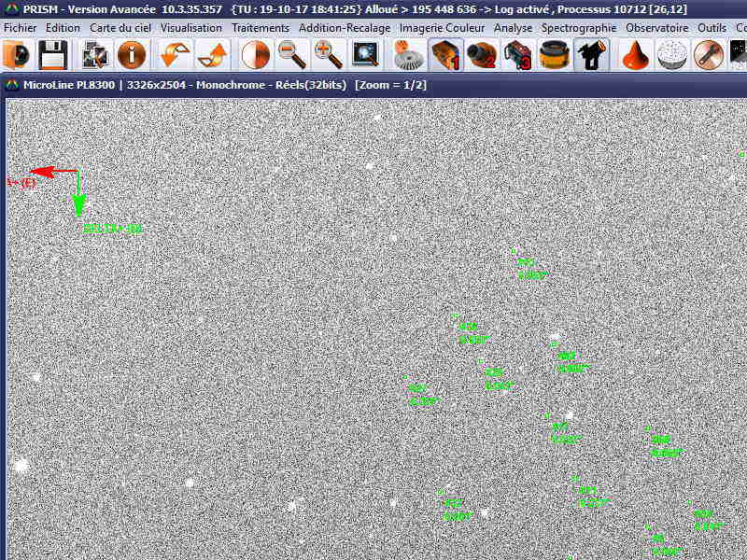Select camera number 2 icon

pyautogui.click(x=481, y=56)
